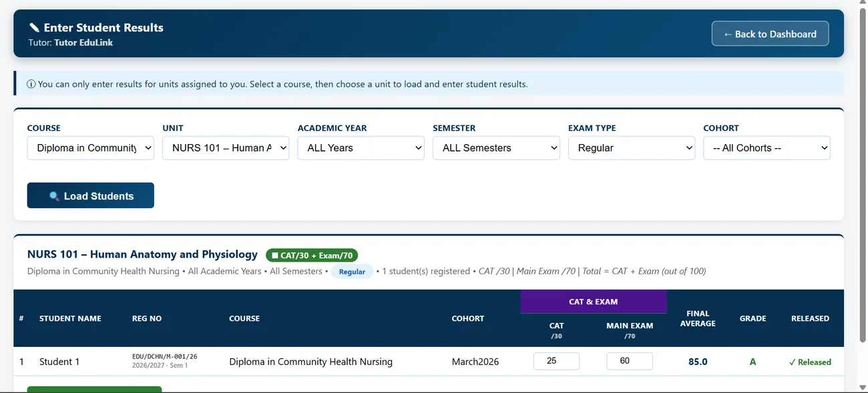Viewport: 868px width, 393px height.
Task: Click the GRADE column header
Action: tap(752, 318)
